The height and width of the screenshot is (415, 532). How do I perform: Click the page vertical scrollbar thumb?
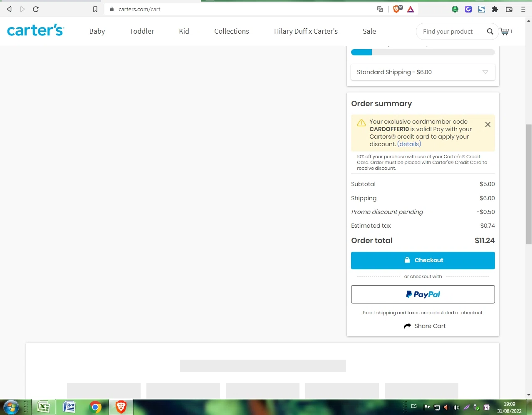[x=529, y=184]
